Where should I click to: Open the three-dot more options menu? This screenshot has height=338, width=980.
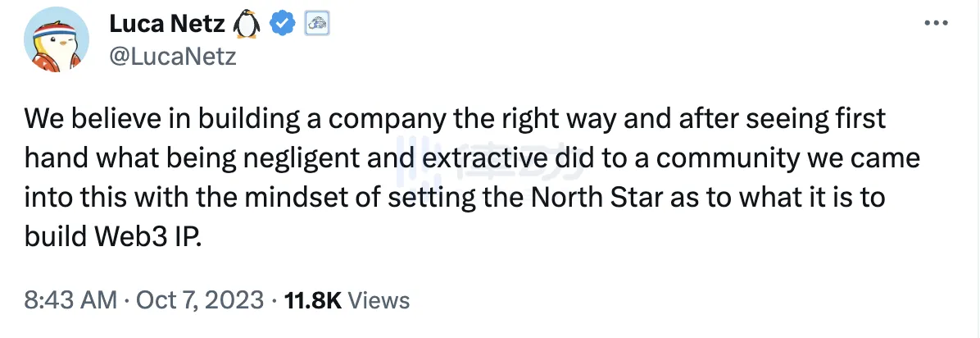[x=936, y=24]
